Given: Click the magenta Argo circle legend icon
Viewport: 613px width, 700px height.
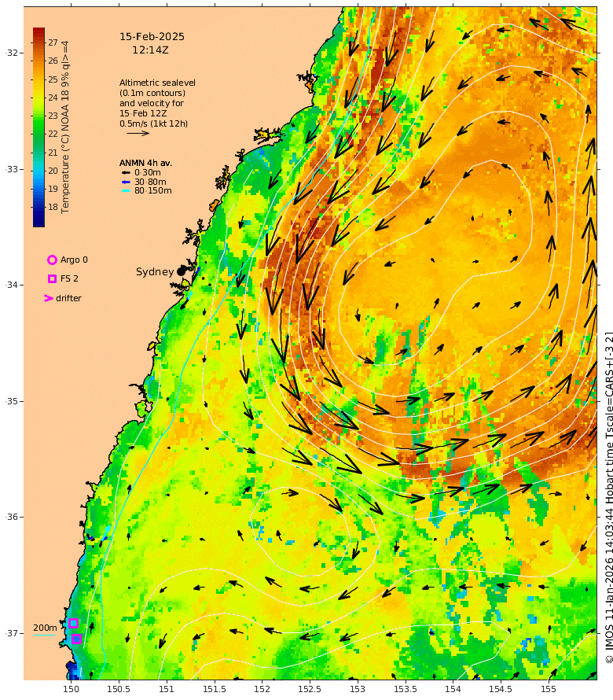Looking at the screenshot, I should [x=52, y=260].
